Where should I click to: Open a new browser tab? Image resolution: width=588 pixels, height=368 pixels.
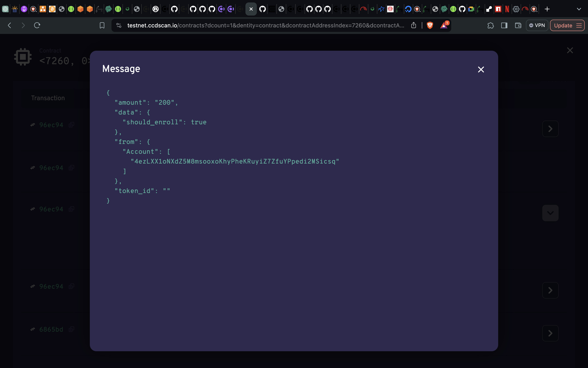coord(547,9)
